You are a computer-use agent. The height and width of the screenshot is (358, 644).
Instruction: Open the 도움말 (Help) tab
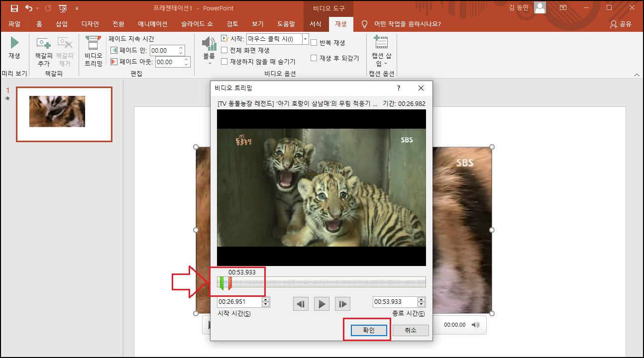pos(286,24)
